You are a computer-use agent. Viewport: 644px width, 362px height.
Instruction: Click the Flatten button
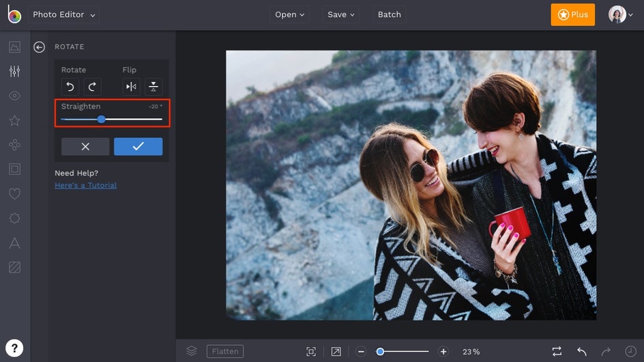pos(225,351)
